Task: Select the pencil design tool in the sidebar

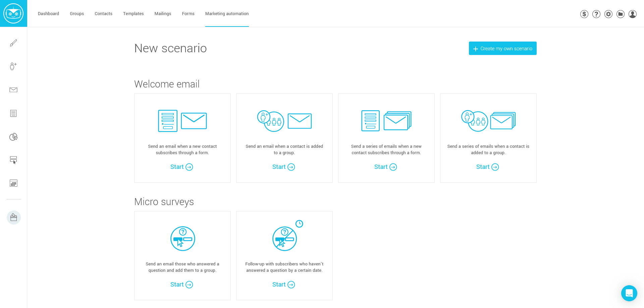Action: pyautogui.click(x=13, y=43)
